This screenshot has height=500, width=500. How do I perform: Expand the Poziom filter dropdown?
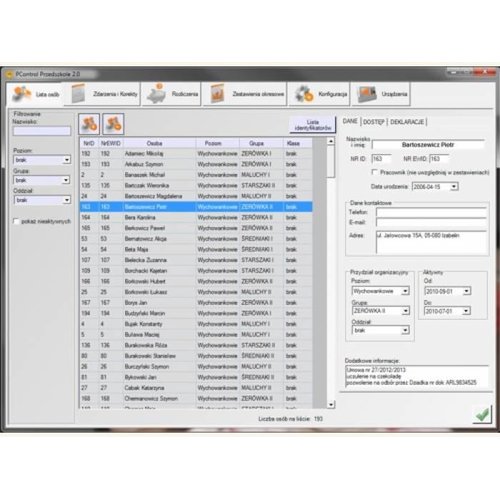67,160
